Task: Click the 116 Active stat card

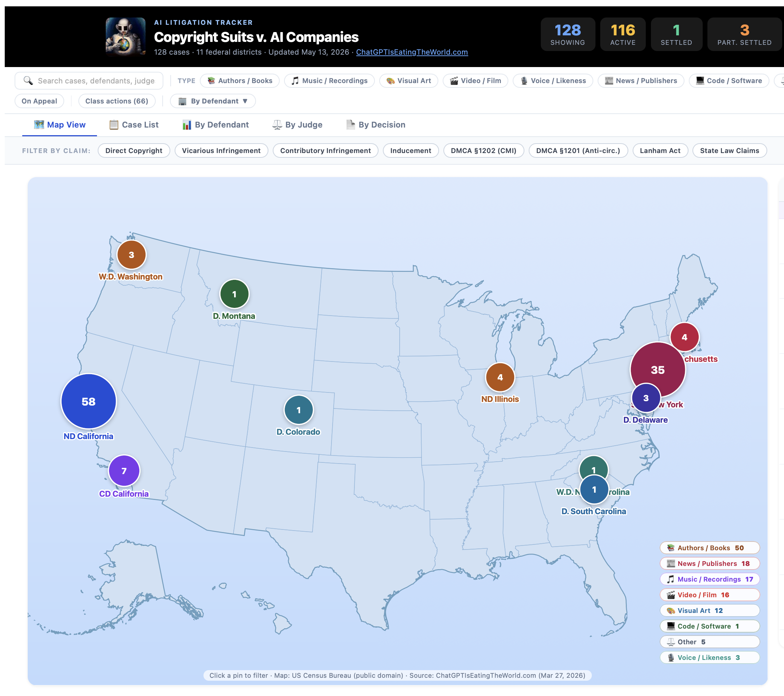Action: point(623,34)
